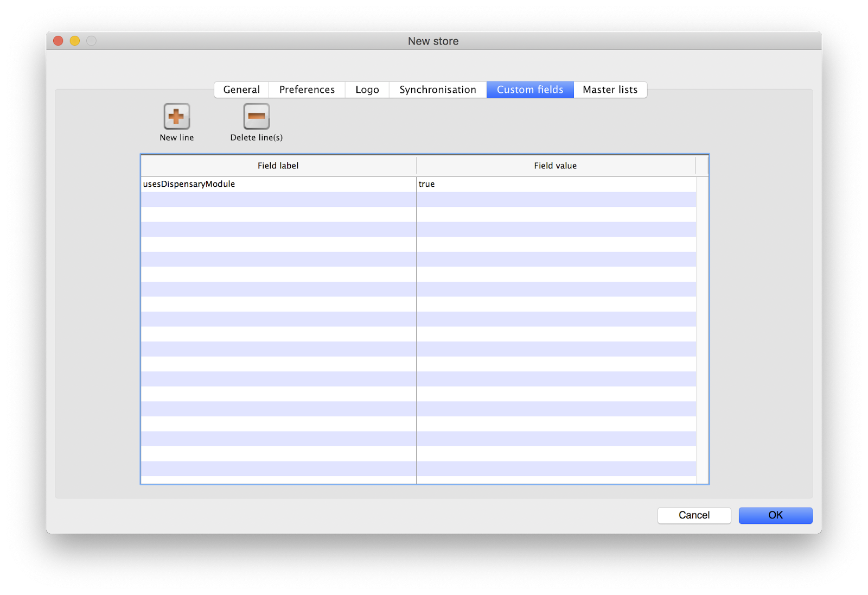868x595 pixels.
Task: Sort by the Field label column header
Action: [x=278, y=166]
